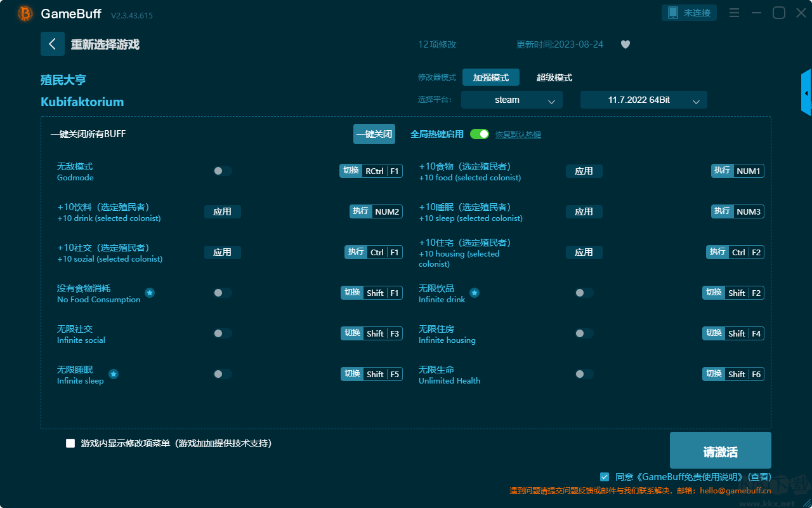Screen dimensions: 812x508
Task: Open the hamburger menu in title bar
Action: pos(734,13)
